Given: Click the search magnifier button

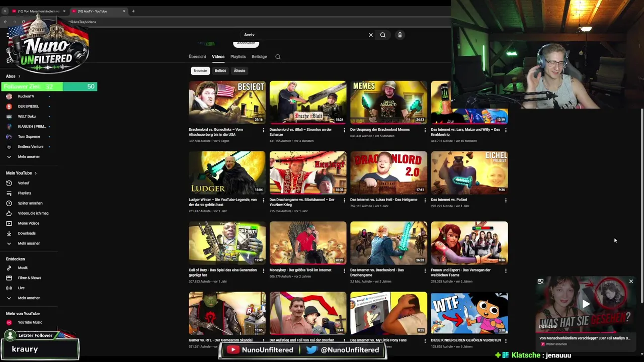Looking at the screenshot, I should 383,35.
